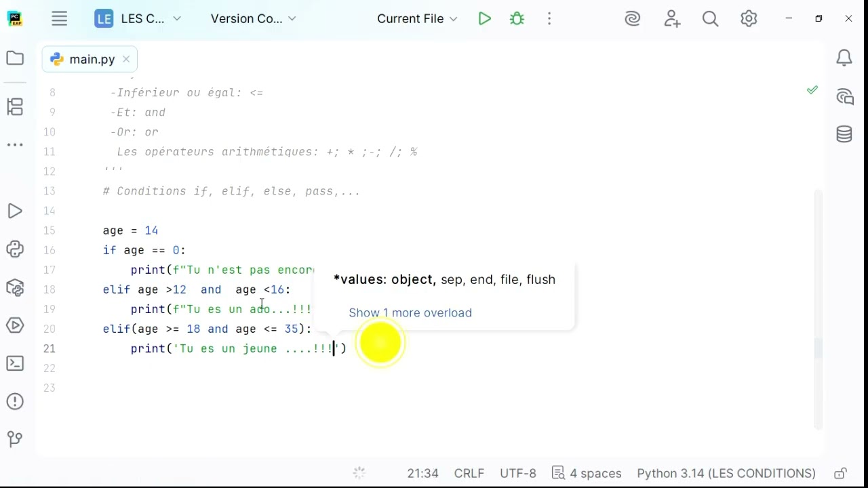Screen dimensions: 868x488
Task: Click the '-Or: or' line
Action: (134, 132)
